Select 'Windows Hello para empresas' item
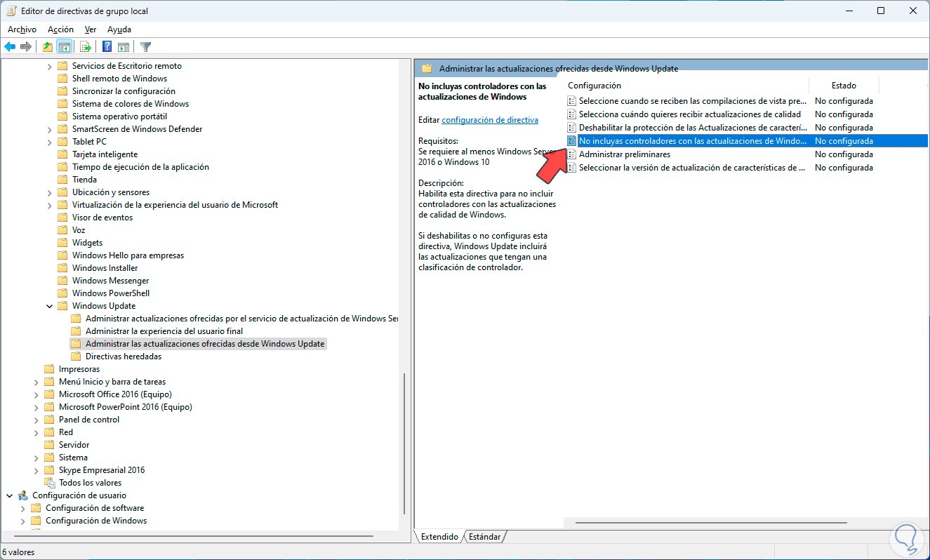This screenshot has width=930, height=560. pos(128,255)
